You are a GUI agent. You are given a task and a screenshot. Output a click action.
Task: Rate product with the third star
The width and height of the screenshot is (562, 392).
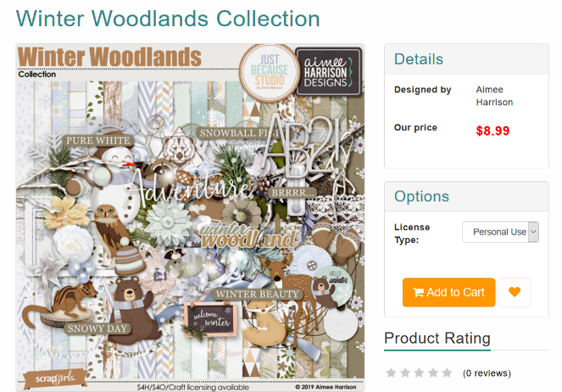(x=419, y=373)
